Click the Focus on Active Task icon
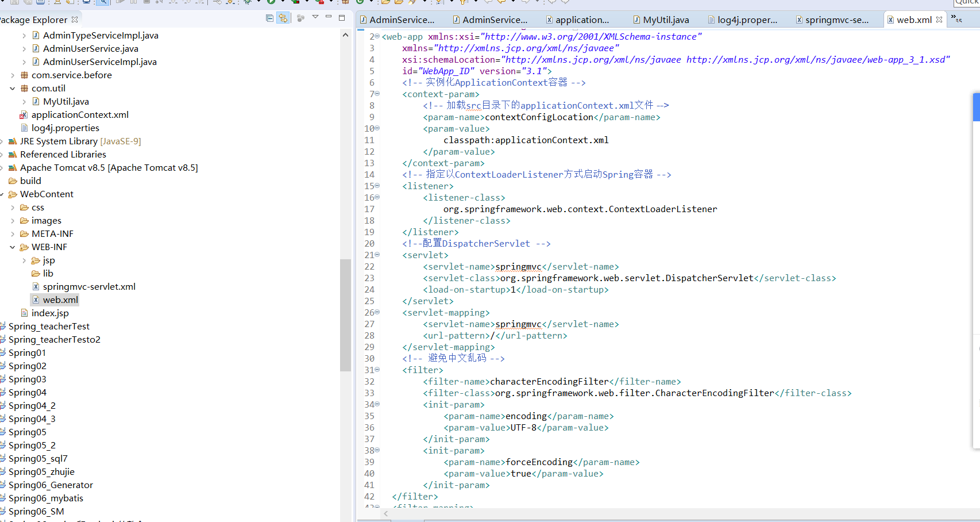 tap(300, 18)
